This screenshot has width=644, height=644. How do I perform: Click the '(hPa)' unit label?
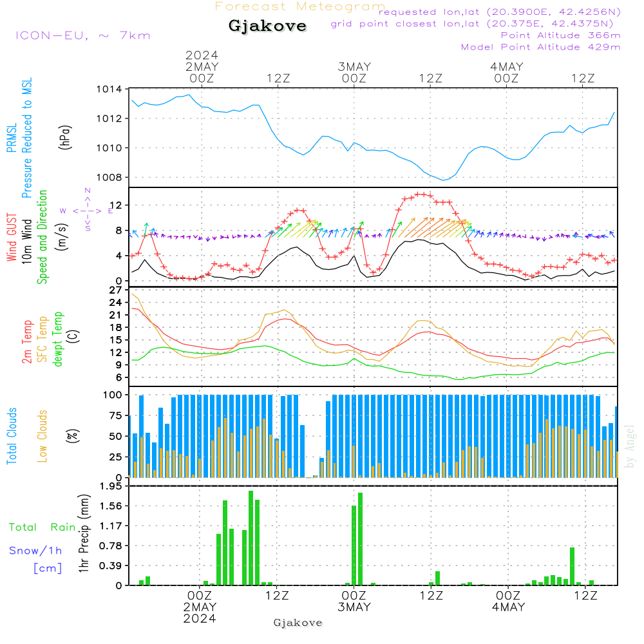coord(65,137)
